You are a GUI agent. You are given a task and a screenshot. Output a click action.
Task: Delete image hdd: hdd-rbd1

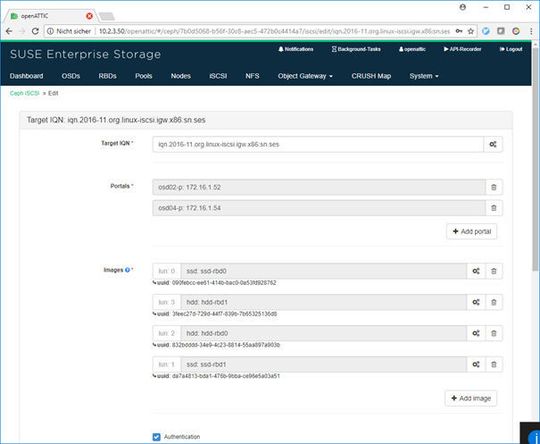tap(494, 302)
